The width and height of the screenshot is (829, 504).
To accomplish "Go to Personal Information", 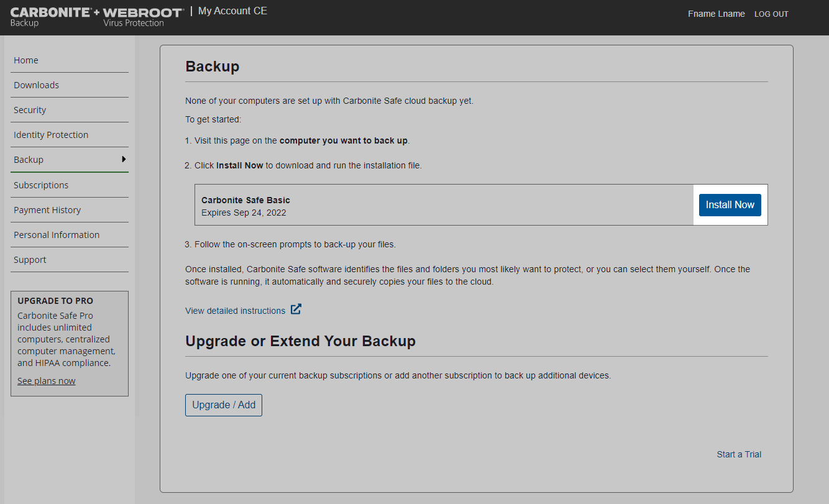I will [x=57, y=235].
